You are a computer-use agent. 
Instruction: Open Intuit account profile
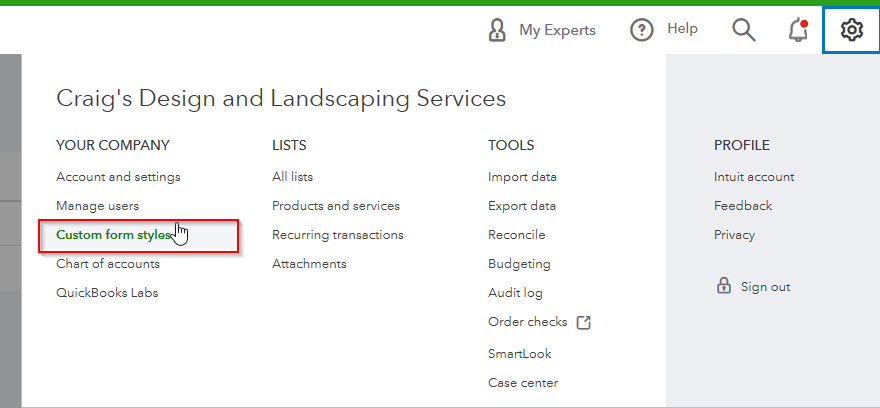(754, 177)
